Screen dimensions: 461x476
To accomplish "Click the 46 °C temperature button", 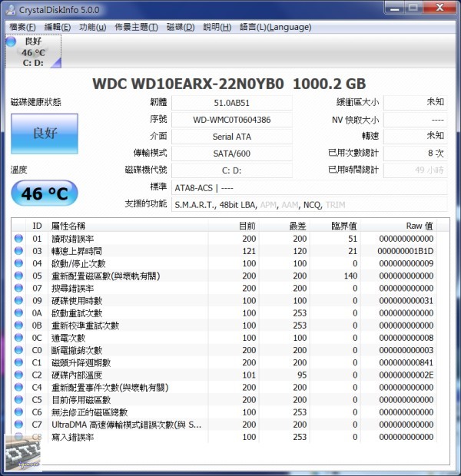I will pos(45,193).
